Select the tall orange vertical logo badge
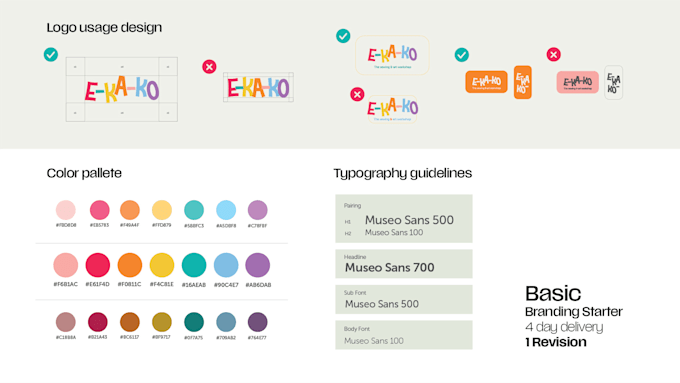Viewport: 680px width, 383px height. [x=523, y=82]
